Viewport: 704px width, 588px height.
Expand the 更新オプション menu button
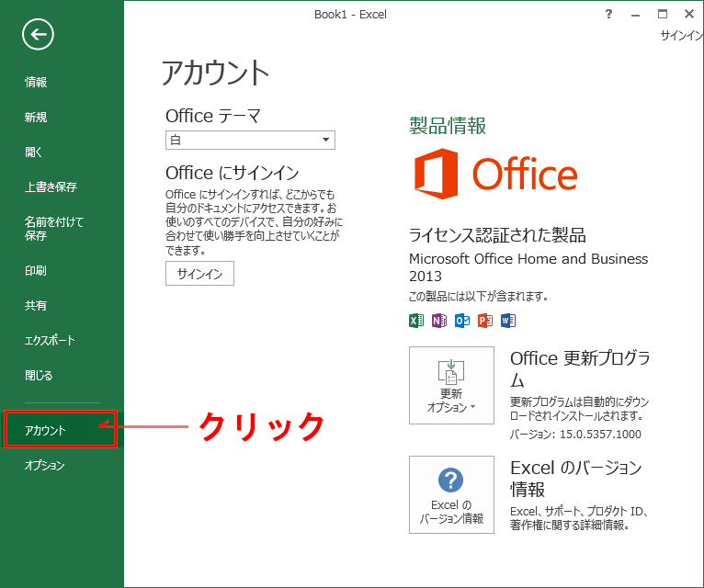point(451,385)
